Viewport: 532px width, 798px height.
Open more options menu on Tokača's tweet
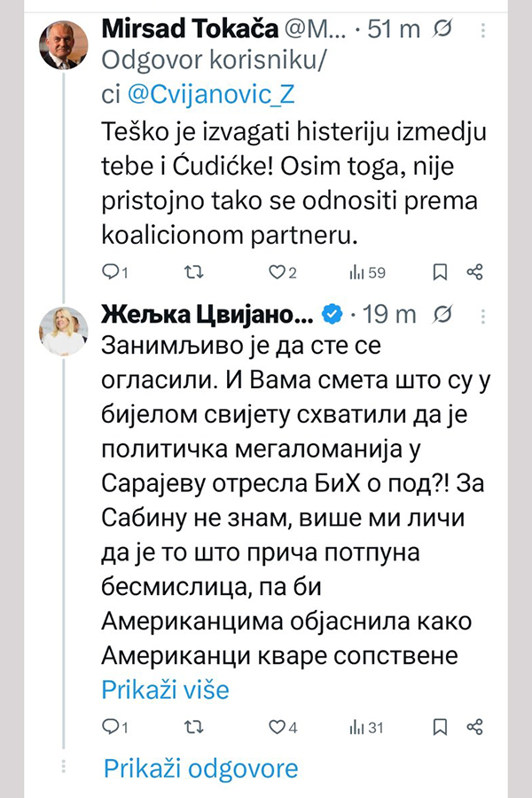(x=482, y=30)
